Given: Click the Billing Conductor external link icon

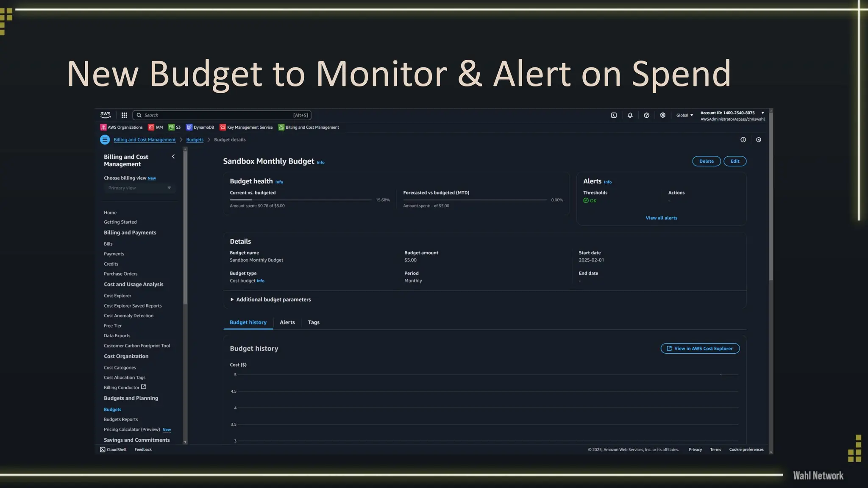Looking at the screenshot, I should click(143, 387).
